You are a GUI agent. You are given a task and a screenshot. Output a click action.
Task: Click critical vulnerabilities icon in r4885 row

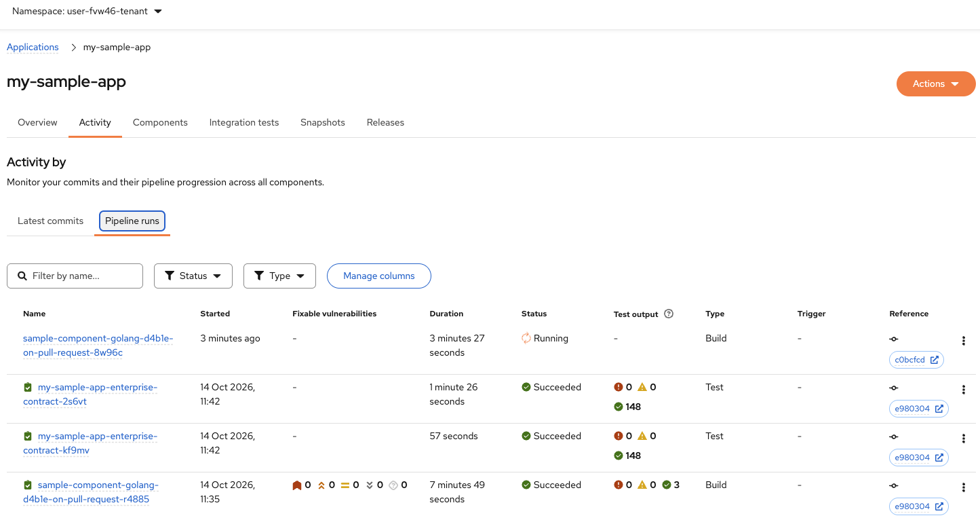coord(297,485)
